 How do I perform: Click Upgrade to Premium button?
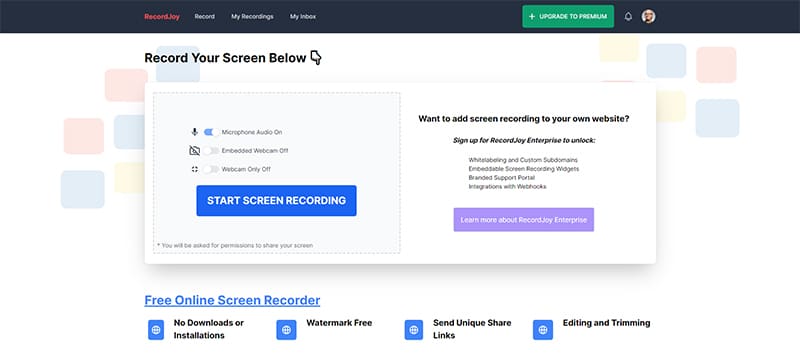tap(568, 16)
